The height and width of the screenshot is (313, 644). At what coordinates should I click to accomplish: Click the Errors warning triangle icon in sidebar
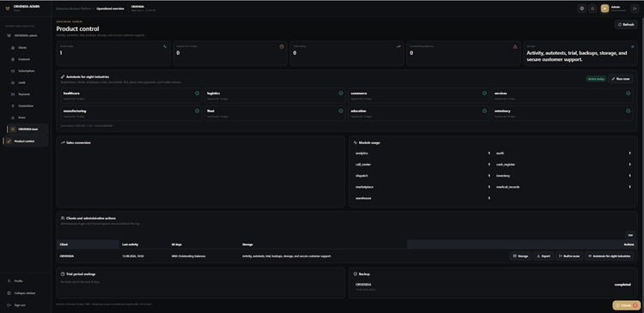click(13, 117)
